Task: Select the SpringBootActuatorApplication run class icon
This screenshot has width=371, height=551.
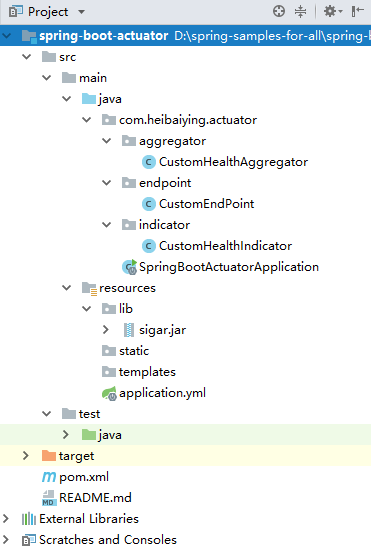Action: click(129, 267)
